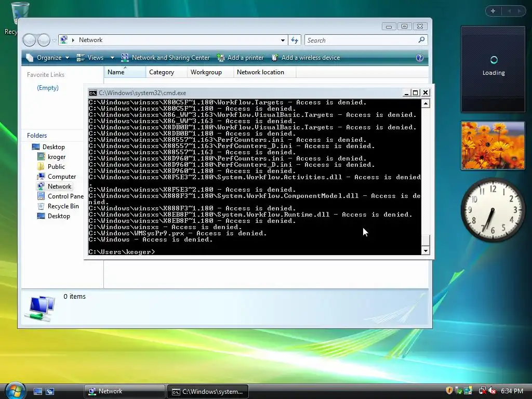
Task: Activate cmd.exe taskbar button
Action: (208, 392)
